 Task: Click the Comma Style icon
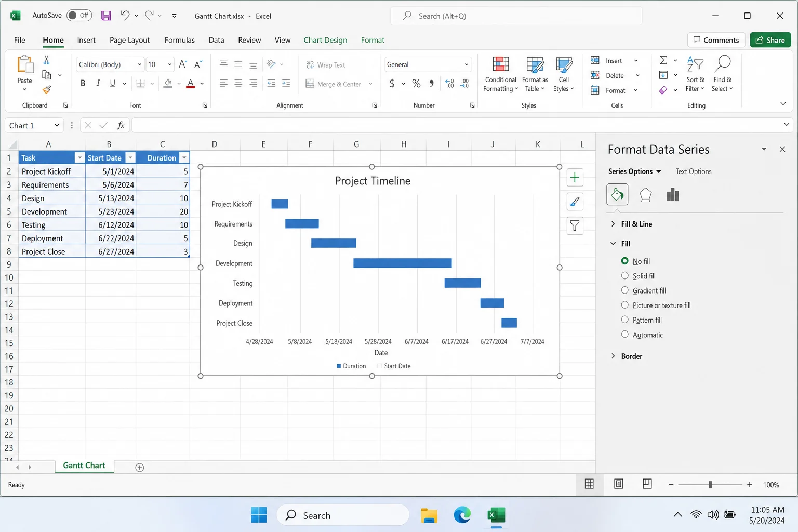point(431,84)
